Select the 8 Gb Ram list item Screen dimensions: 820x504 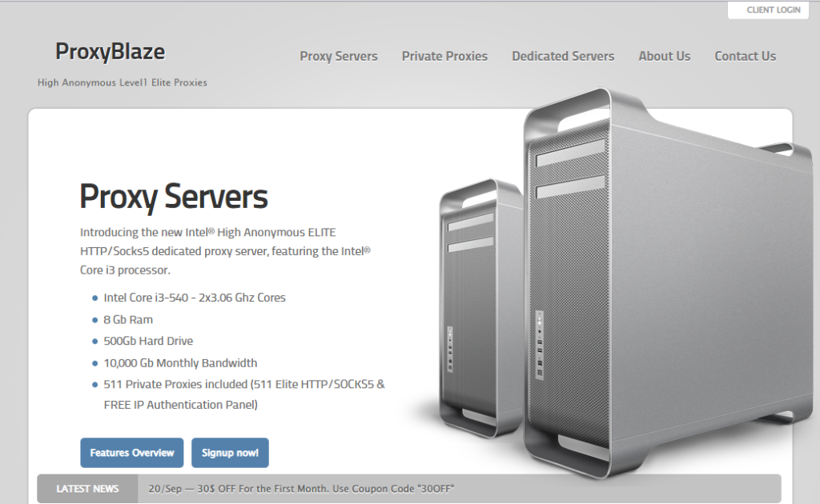128,319
